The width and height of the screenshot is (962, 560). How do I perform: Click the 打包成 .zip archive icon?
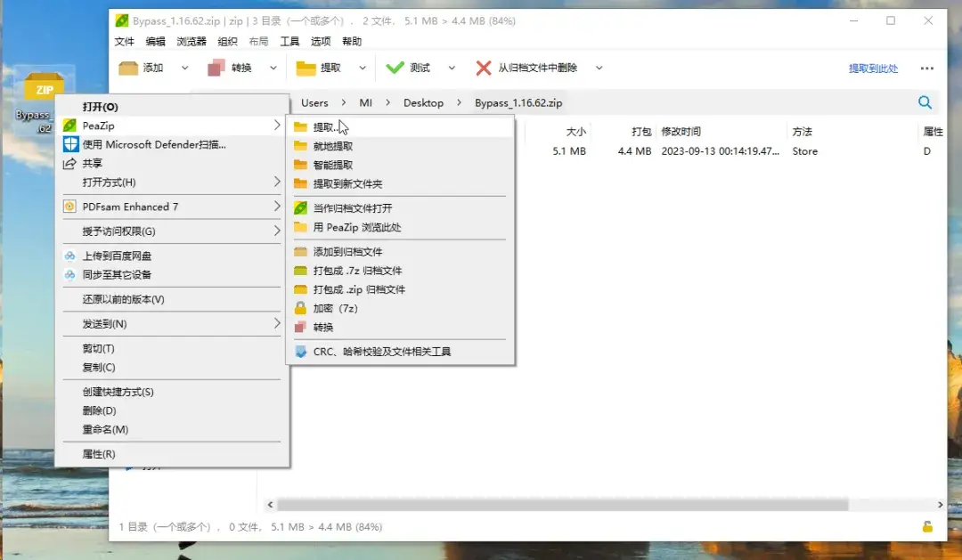[300, 289]
